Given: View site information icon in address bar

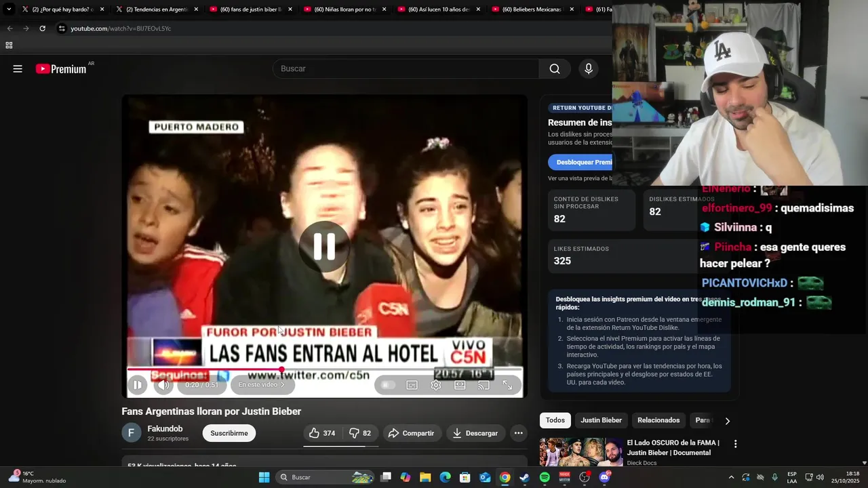Looking at the screenshot, I should tap(62, 28).
